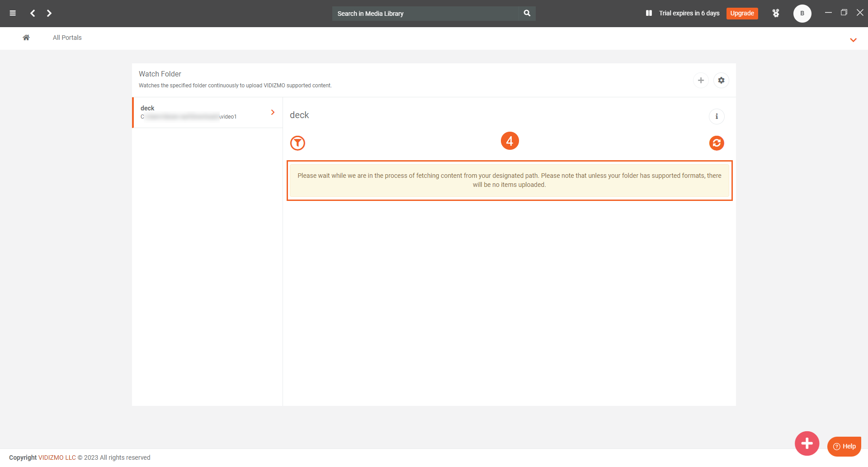868x467 pixels.
Task: Click the Home icon in breadcrumb
Action: [x=26, y=38]
